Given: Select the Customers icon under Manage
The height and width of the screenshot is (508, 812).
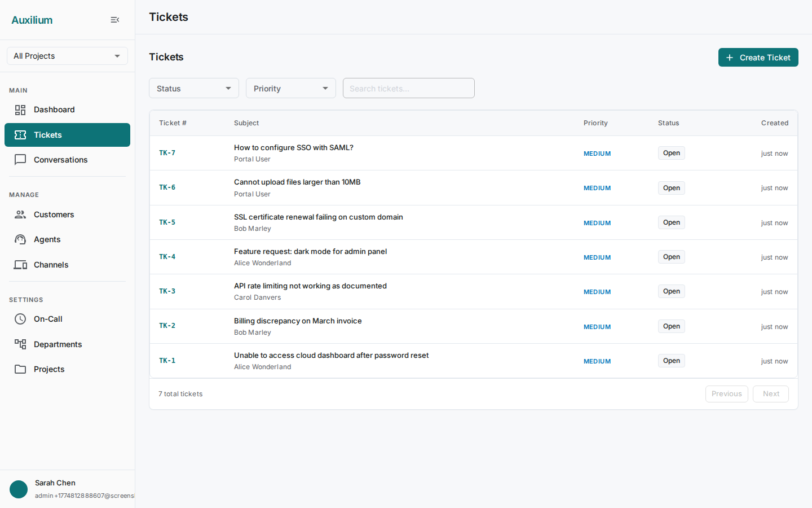Looking at the screenshot, I should point(20,214).
